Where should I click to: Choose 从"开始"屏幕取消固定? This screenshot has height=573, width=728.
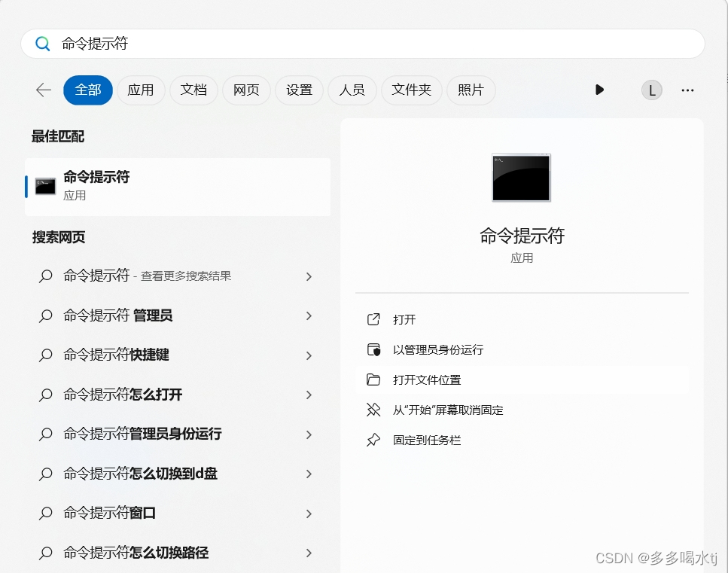522,410
